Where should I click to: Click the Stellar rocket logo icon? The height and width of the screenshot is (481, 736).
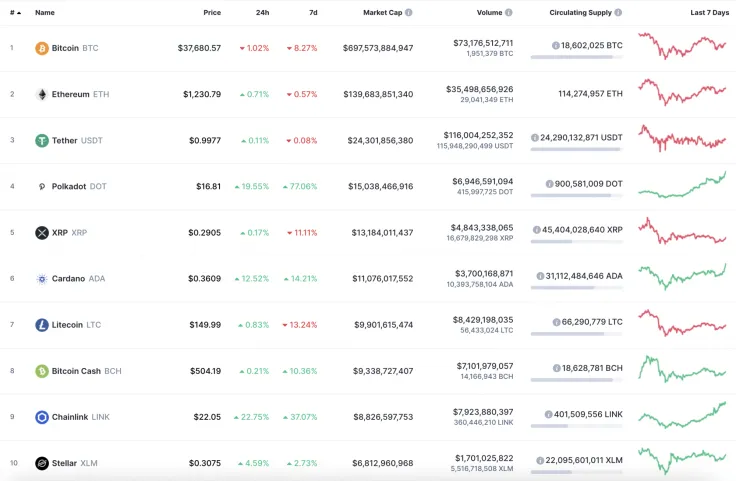tap(42, 463)
